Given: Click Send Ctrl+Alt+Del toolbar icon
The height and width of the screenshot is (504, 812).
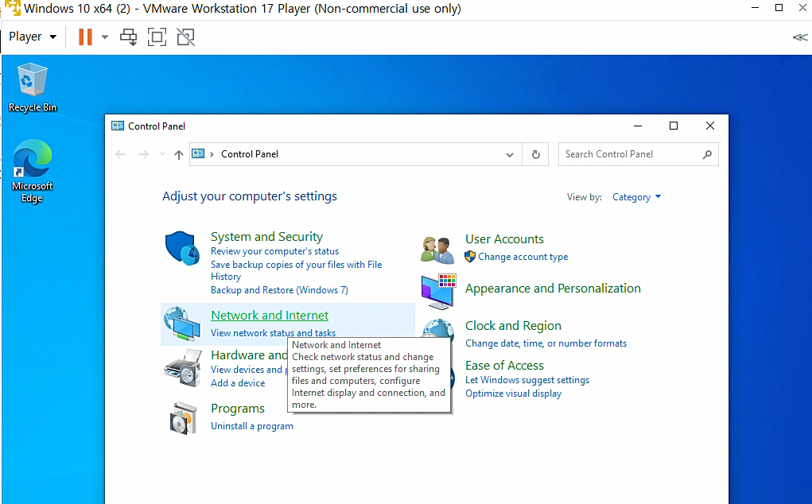Looking at the screenshot, I should 128,37.
